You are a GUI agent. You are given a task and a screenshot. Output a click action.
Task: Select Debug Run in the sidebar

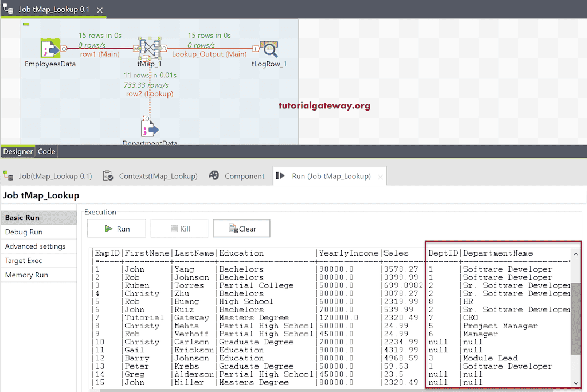(x=22, y=232)
